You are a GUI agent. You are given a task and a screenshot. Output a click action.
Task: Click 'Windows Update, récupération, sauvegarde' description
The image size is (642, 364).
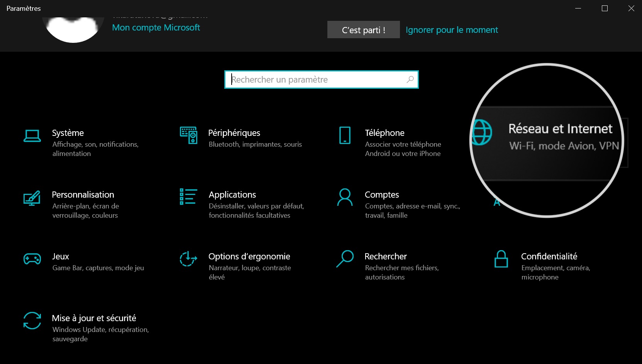[x=100, y=334]
